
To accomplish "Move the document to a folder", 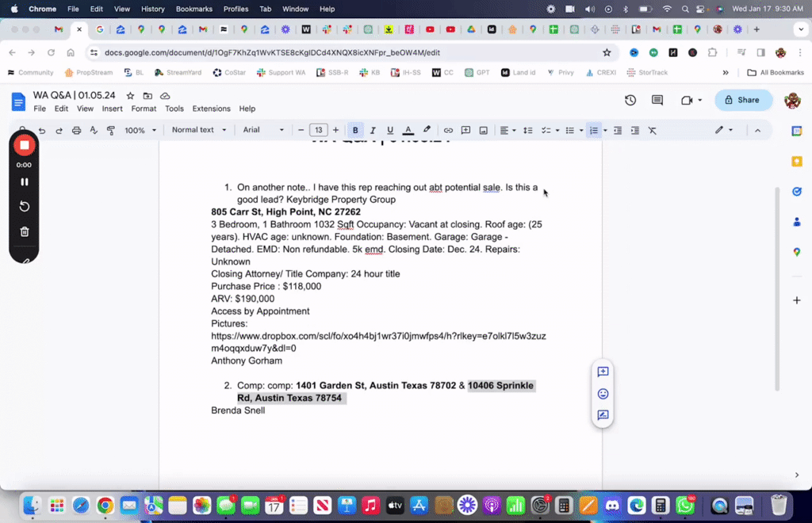I will pos(147,96).
